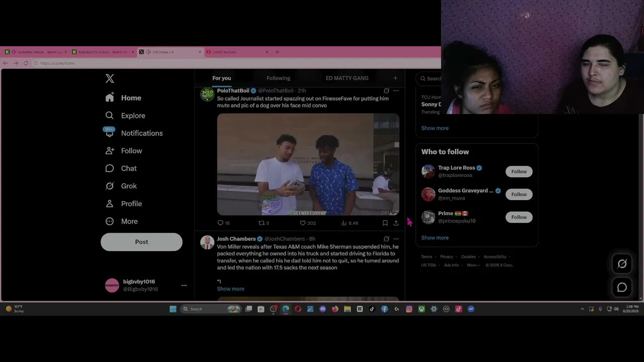Open the Follow page in sidebar
Image resolution: width=644 pixels, height=362 pixels.
coord(124,151)
